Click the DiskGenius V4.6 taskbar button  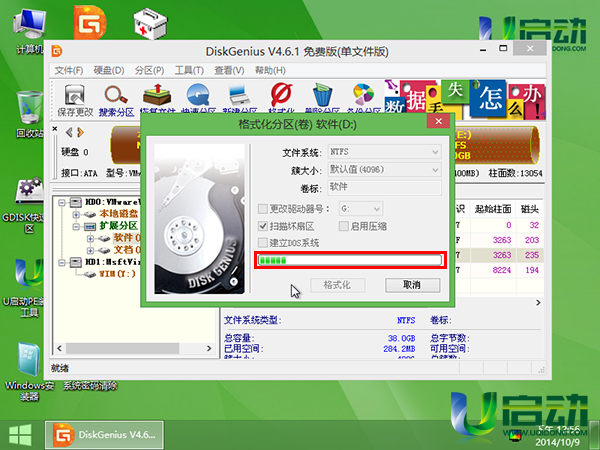[104, 435]
